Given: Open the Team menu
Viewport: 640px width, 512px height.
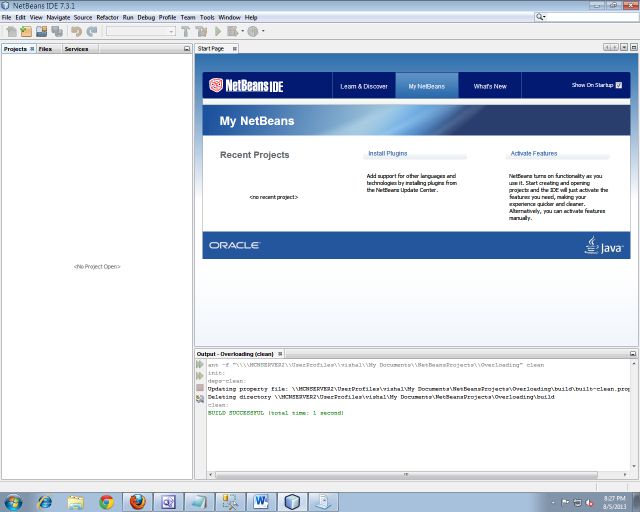Looking at the screenshot, I should tap(188, 18).
